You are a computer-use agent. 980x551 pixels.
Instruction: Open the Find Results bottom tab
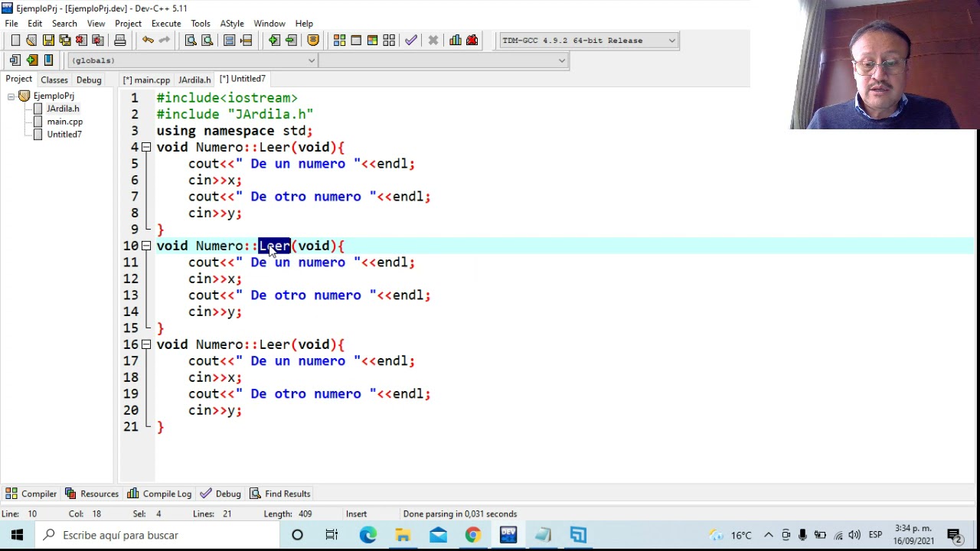point(280,494)
